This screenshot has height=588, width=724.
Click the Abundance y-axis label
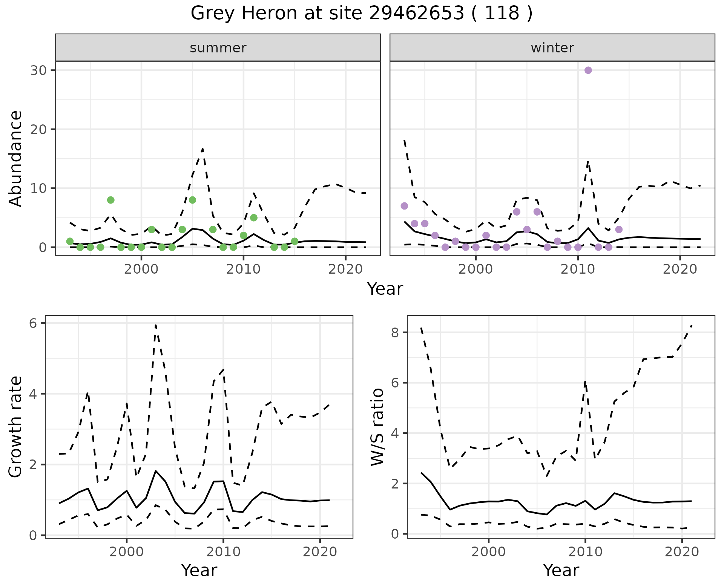[16, 159]
